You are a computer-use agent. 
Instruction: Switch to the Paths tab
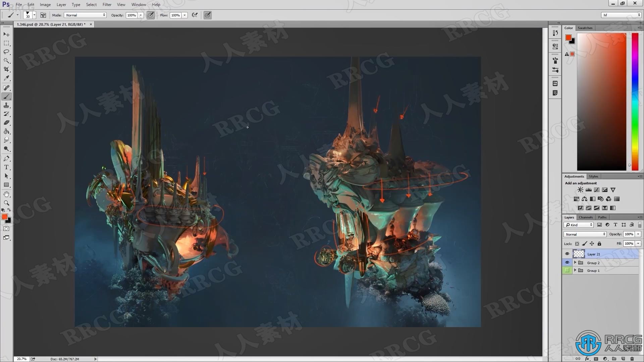pyautogui.click(x=602, y=217)
